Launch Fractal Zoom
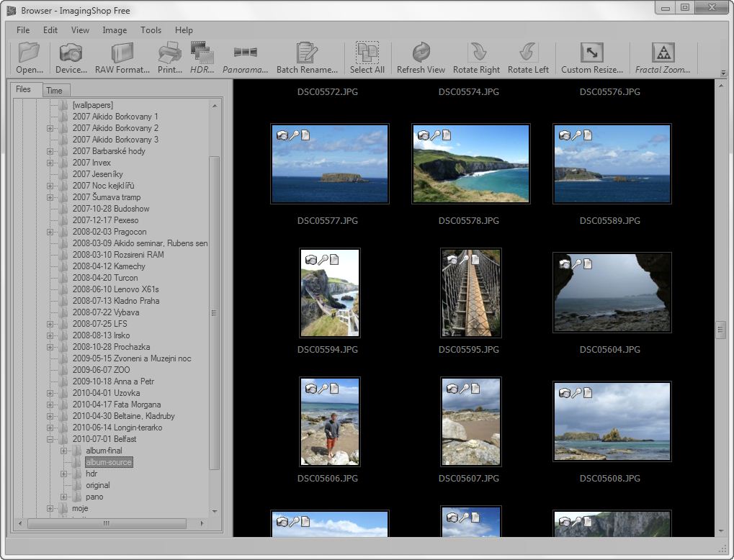Viewport: 734px width, 560px height. pos(663,58)
